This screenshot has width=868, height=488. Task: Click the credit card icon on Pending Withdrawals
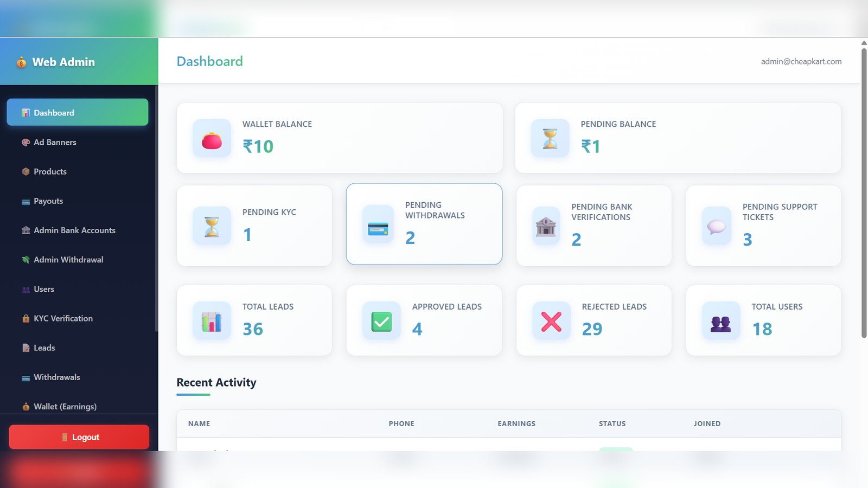[x=378, y=229]
